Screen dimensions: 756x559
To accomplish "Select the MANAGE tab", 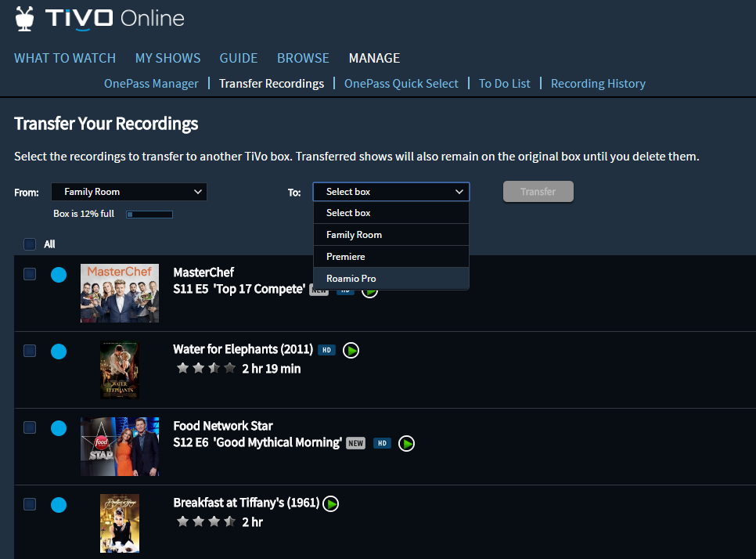I will tap(375, 59).
